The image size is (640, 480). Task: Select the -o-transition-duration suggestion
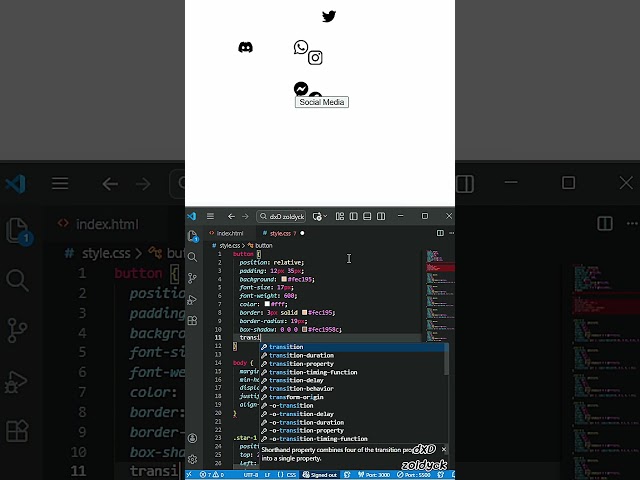click(x=354, y=422)
